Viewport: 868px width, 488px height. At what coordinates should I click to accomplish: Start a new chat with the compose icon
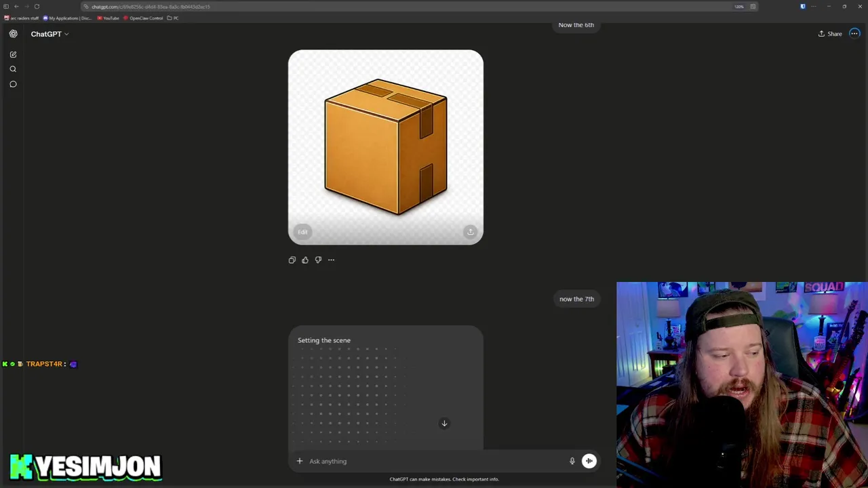coord(13,54)
